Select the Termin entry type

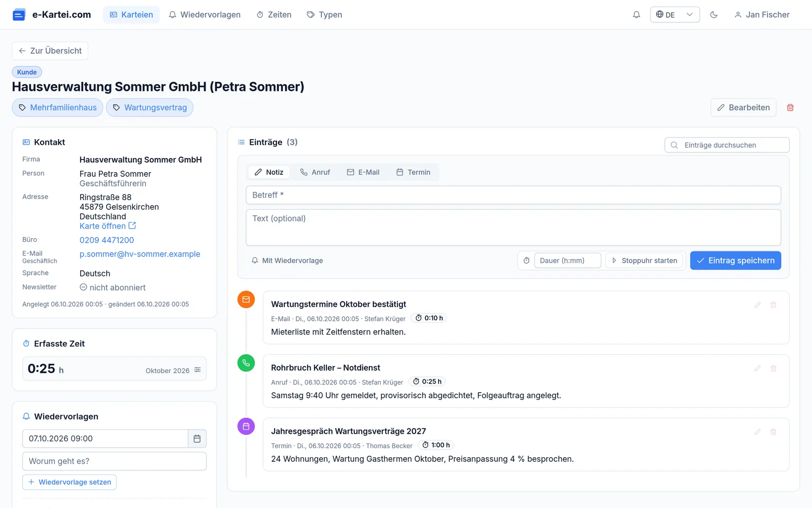click(413, 172)
